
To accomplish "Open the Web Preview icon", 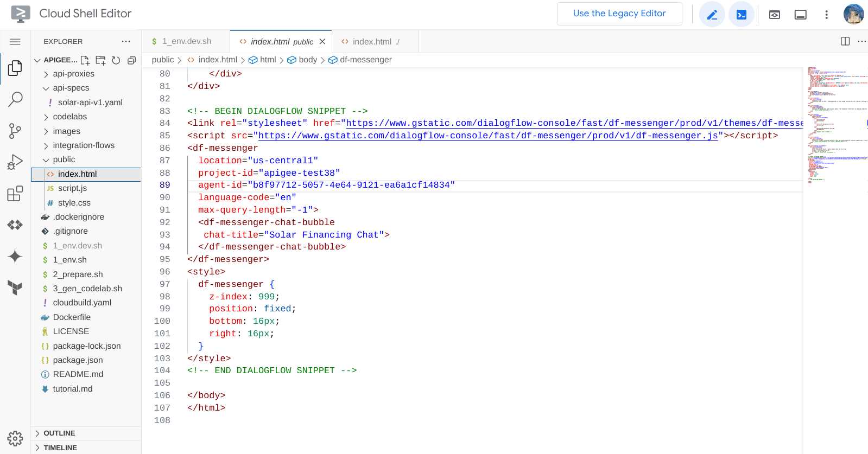I will click(x=775, y=15).
